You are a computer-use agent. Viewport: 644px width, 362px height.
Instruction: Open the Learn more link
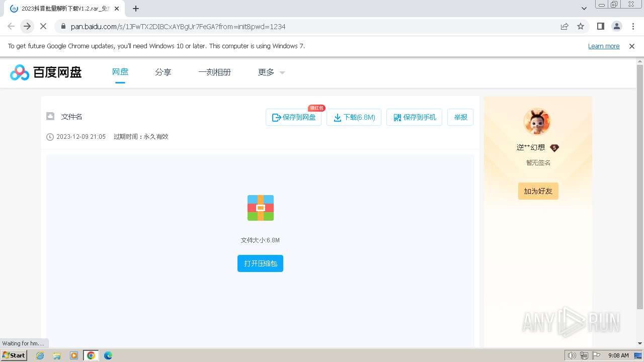pyautogui.click(x=604, y=46)
